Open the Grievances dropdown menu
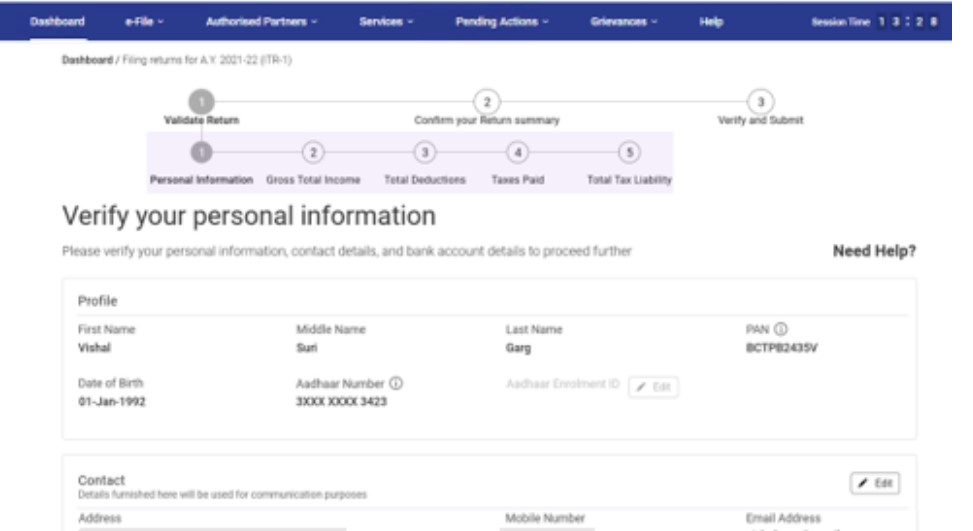Image resolution: width=973 pixels, height=531 pixels. tap(624, 22)
